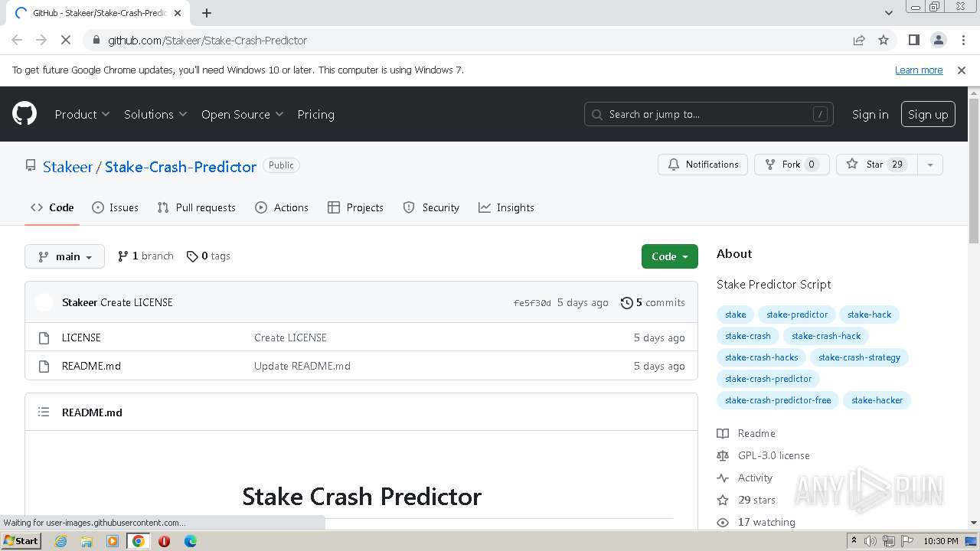Image resolution: width=980 pixels, height=551 pixels.
Task: Expand the Open Source menu
Action: tap(242, 114)
